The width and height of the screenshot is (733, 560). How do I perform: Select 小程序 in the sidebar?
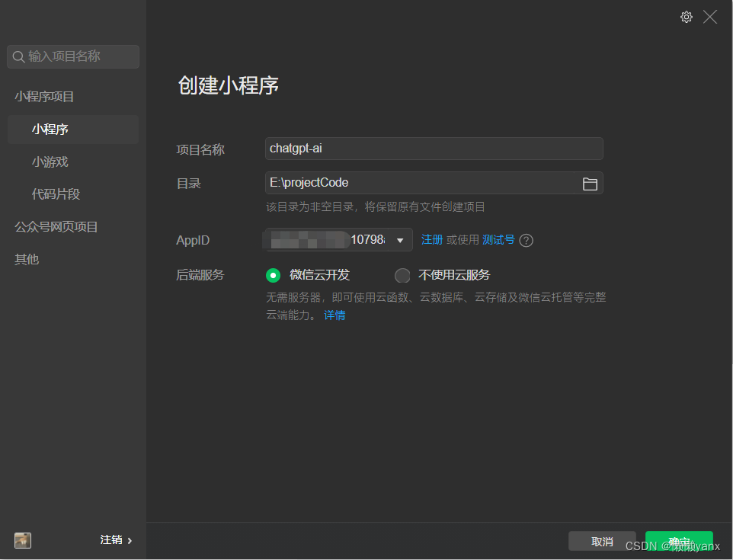click(x=73, y=129)
